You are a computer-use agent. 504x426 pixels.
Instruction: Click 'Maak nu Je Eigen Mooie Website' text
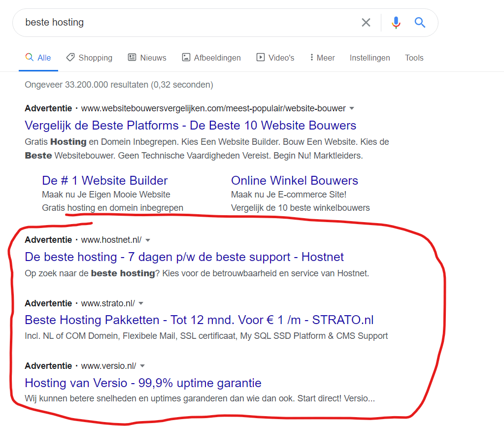106,195
